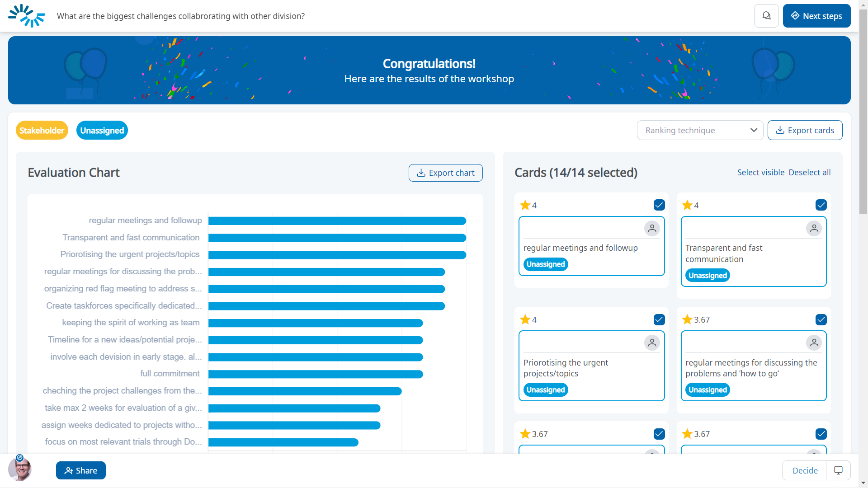
Task: Open the comments chat icon button
Action: [x=766, y=16]
